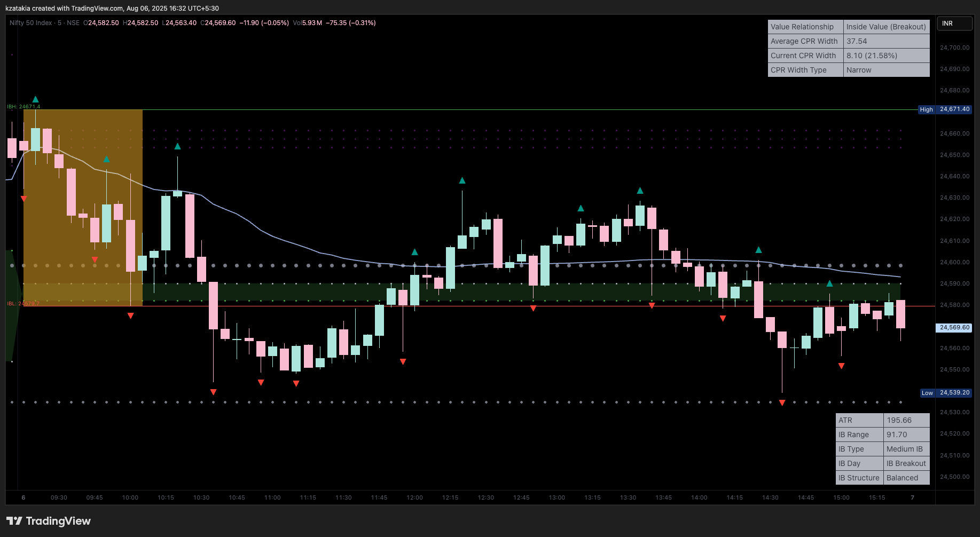The width and height of the screenshot is (980, 537).
Task: Click the red triangle below the session-low wick
Action: 782,403
